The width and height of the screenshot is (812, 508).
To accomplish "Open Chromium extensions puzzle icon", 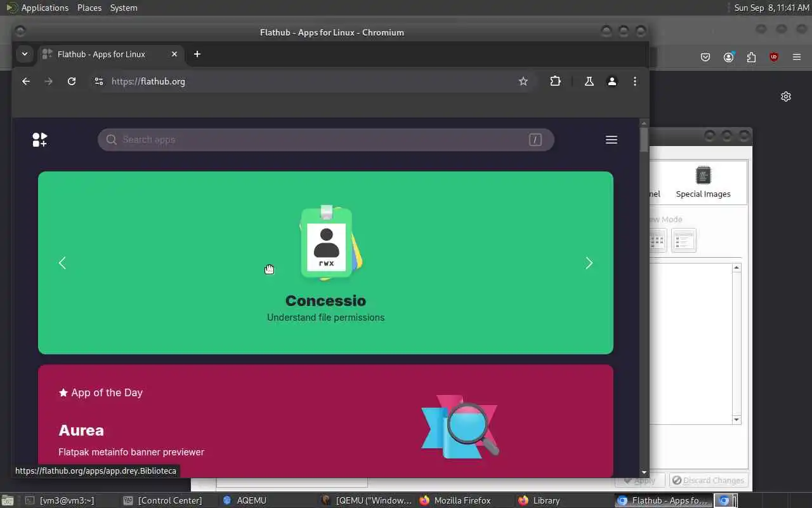I will point(556,81).
